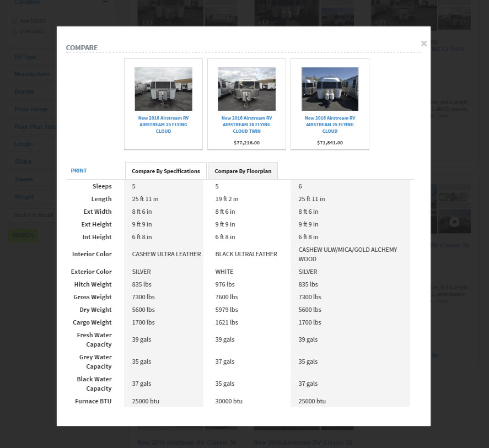Select the Gross Weight row label
This screenshot has height=448, width=489.
[92, 297]
